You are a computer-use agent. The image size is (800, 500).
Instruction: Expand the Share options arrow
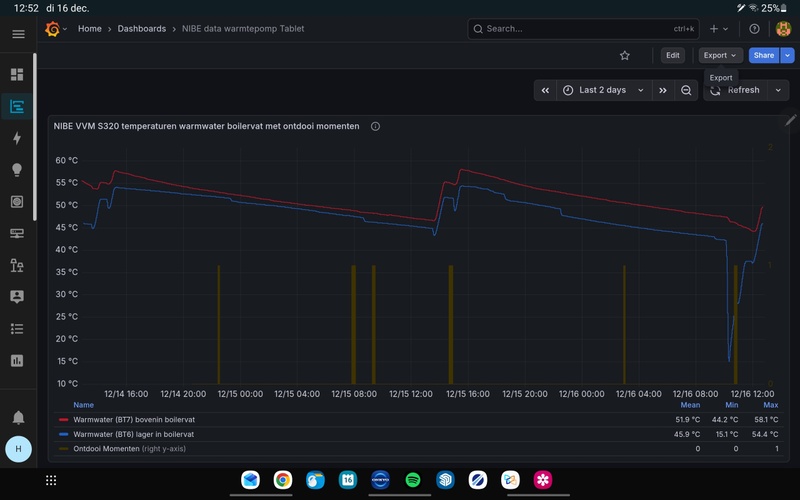point(787,56)
